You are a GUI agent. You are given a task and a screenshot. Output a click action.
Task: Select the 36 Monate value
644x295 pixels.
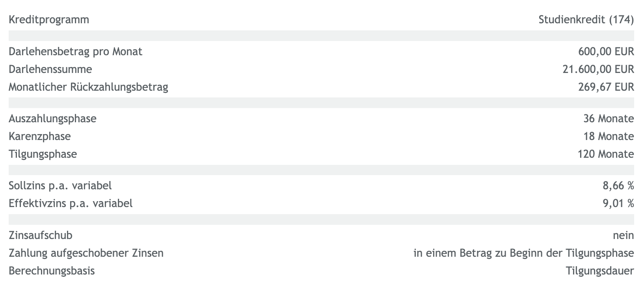pyautogui.click(x=609, y=119)
